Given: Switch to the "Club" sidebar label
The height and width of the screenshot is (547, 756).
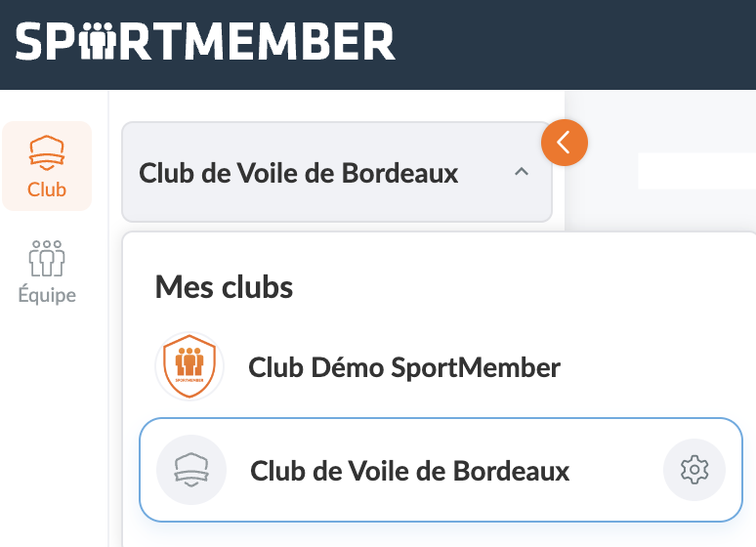Looking at the screenshot, I should [x=47, y=189].
